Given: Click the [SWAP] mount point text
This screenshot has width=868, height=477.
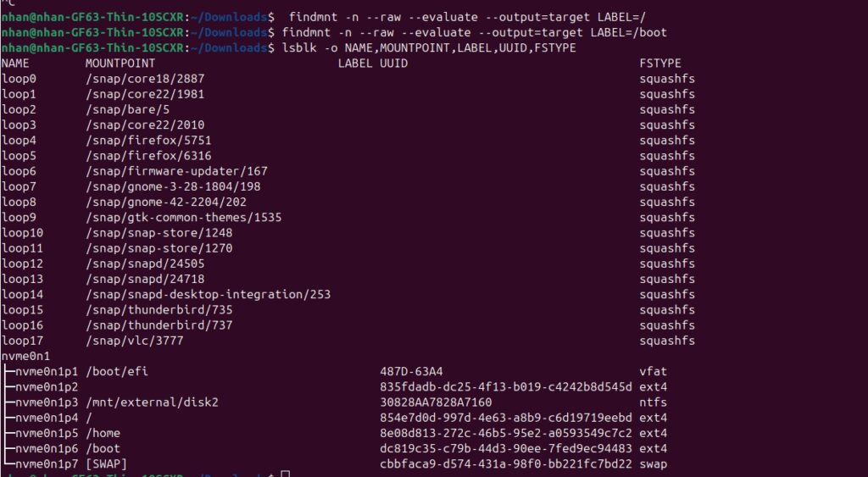Looking at the screenshot, I should tap(110, 463).
